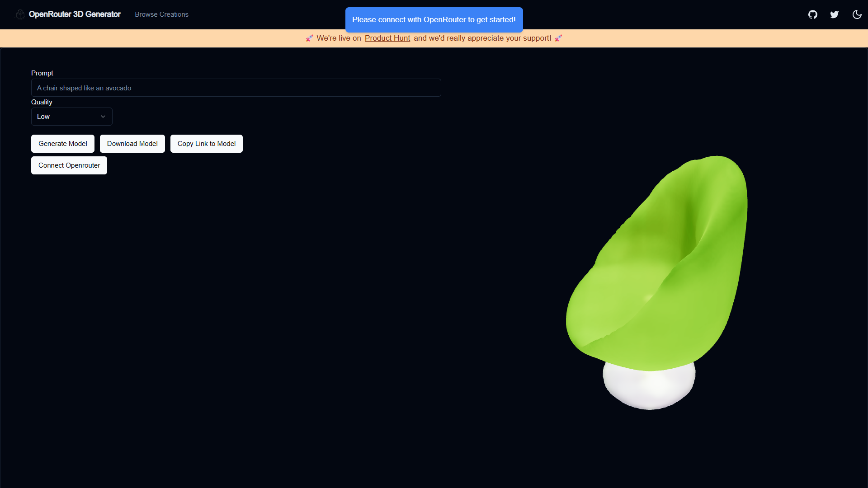Follow the Product Hunt link
Screen dimensions: 868x488
pos(387,38)
